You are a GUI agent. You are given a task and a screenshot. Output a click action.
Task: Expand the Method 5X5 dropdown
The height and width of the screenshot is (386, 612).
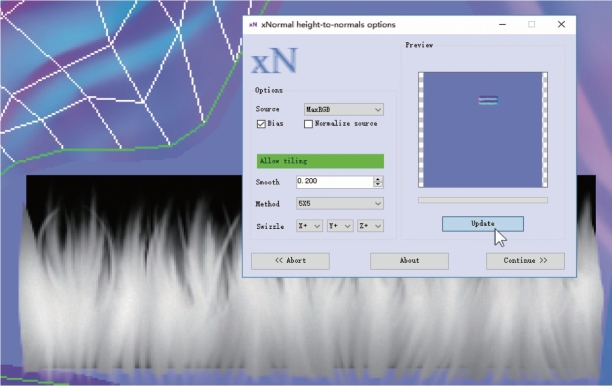click(340, 203)
